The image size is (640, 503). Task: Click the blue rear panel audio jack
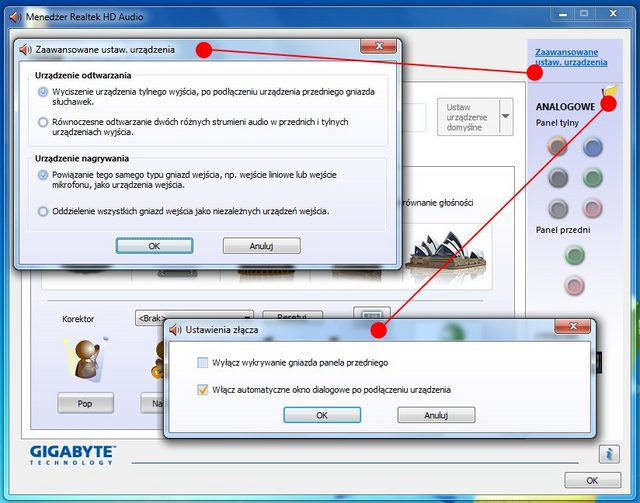[x=593, y=147]
